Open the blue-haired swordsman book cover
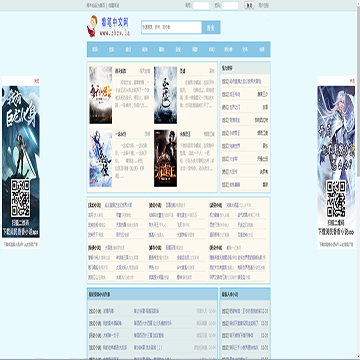Screen dimensions: 360x360 (101, 158)
